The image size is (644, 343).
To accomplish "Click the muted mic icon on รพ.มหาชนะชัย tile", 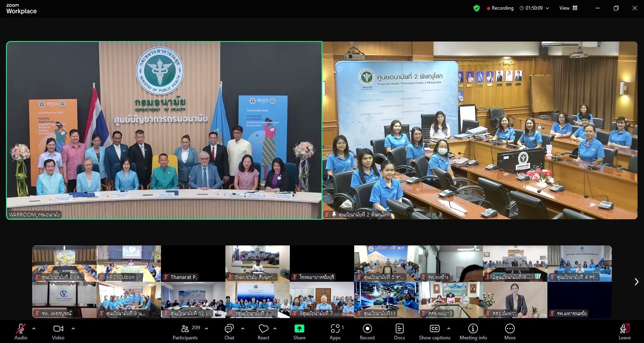I will 552,313.
